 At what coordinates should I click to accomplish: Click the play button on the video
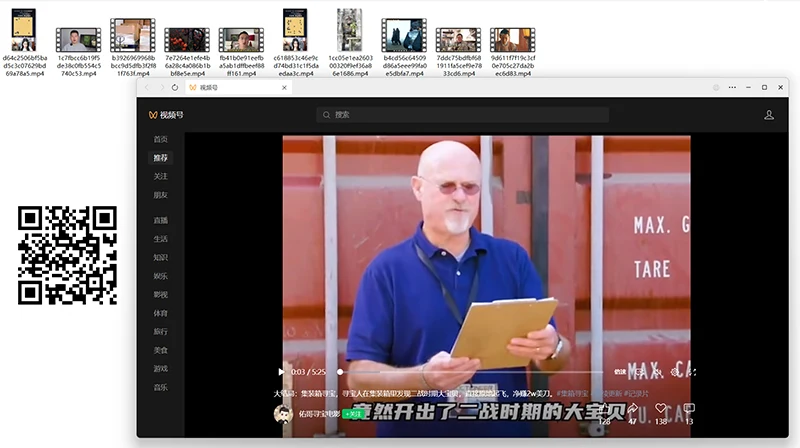[281, 371]
